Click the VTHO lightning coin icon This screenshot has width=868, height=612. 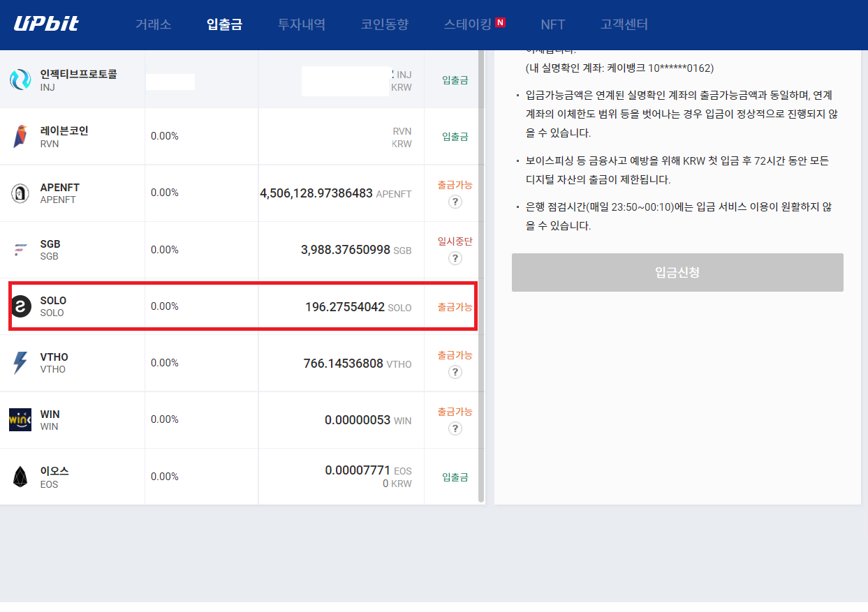[20, 363]
